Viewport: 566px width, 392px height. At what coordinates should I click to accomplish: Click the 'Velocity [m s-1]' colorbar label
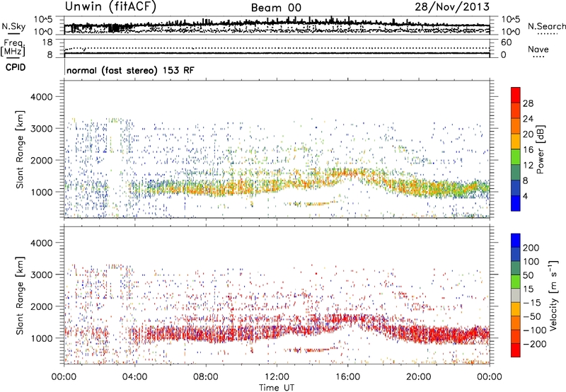pos(553,295)
